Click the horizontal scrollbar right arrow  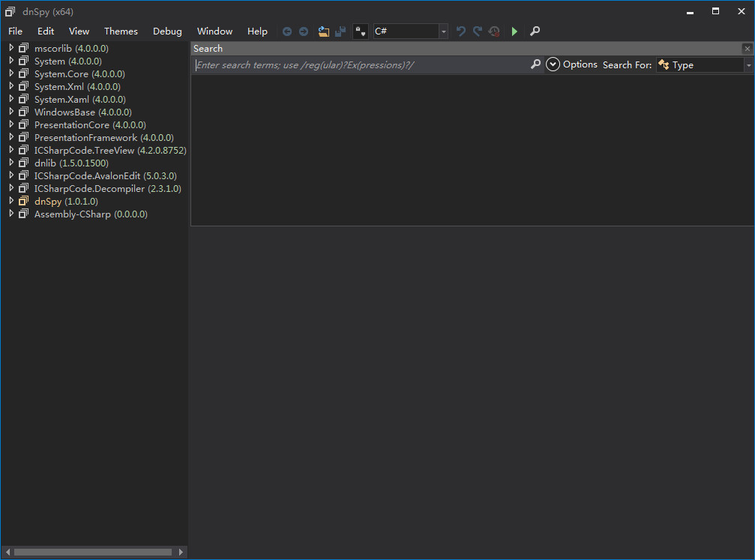[x=181, y=552]
